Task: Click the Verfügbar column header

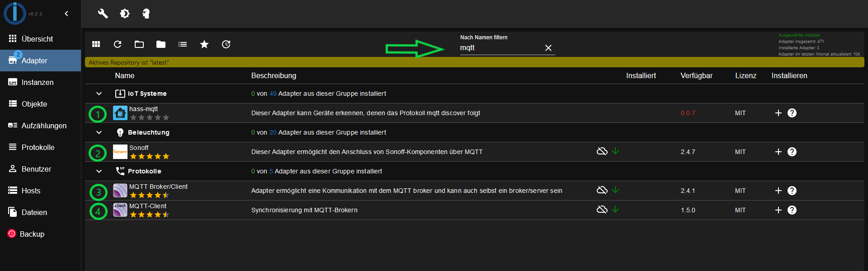Action: click(697, 76)
